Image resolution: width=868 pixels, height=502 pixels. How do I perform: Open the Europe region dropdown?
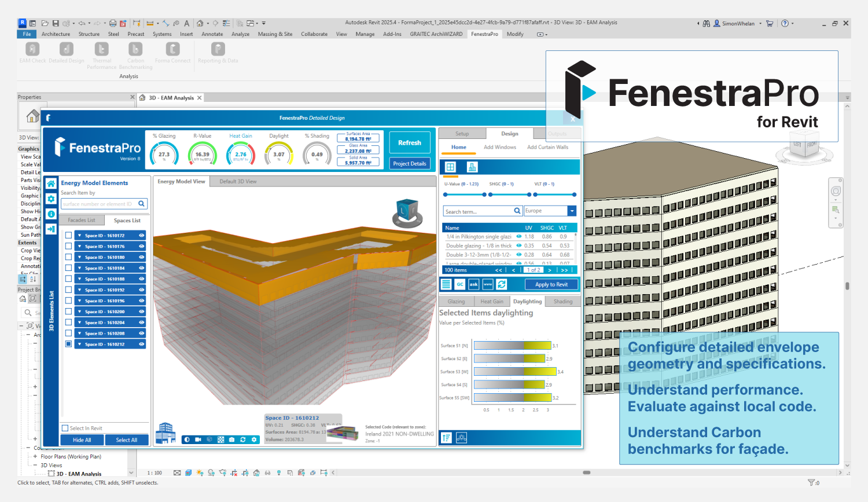(x=572, y=211)
